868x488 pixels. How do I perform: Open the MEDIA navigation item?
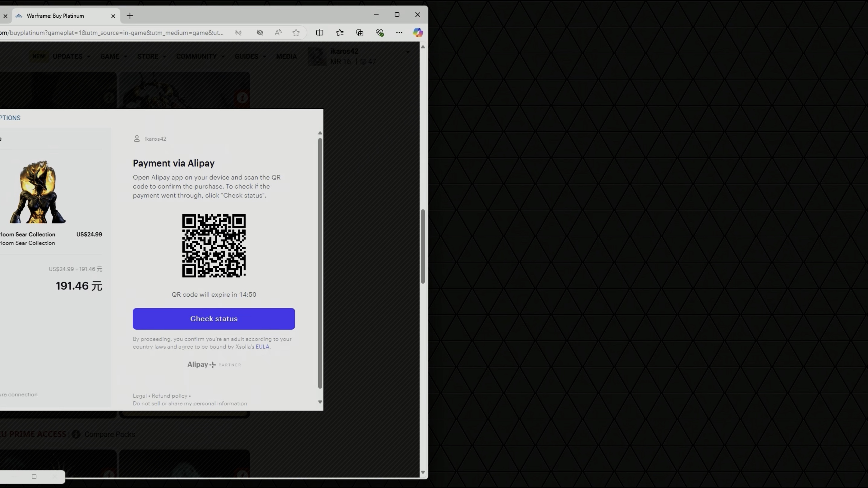286,56
